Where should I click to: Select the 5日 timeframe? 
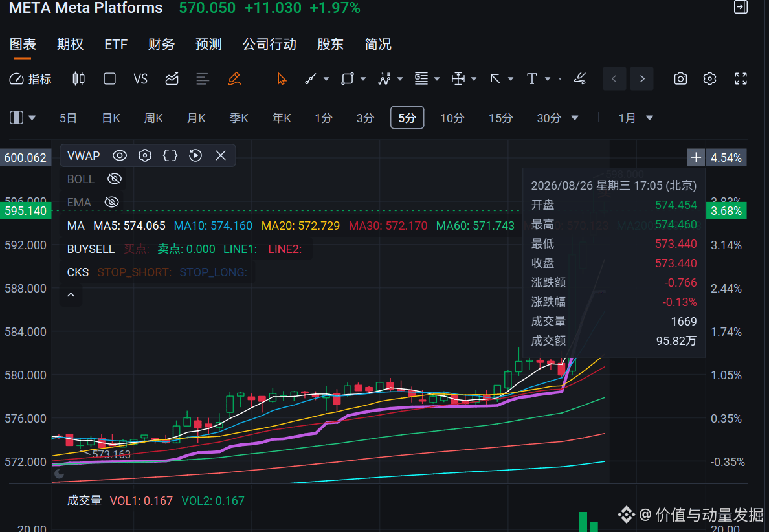click(68, 118)
